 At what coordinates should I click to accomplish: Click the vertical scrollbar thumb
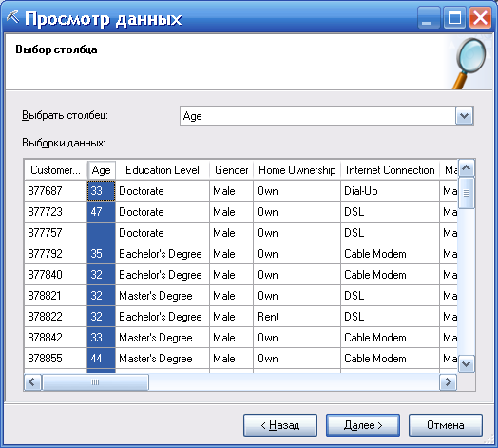(x=467, y=193)
